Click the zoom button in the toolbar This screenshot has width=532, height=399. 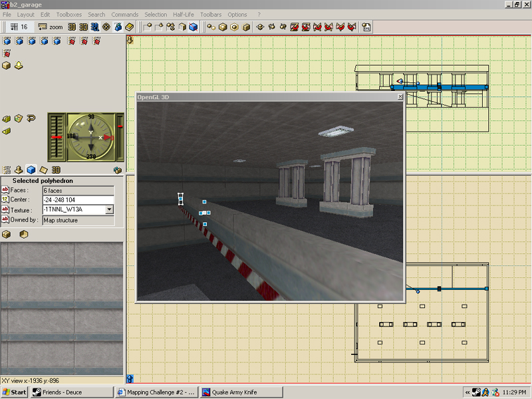click(x=51, y=27)
